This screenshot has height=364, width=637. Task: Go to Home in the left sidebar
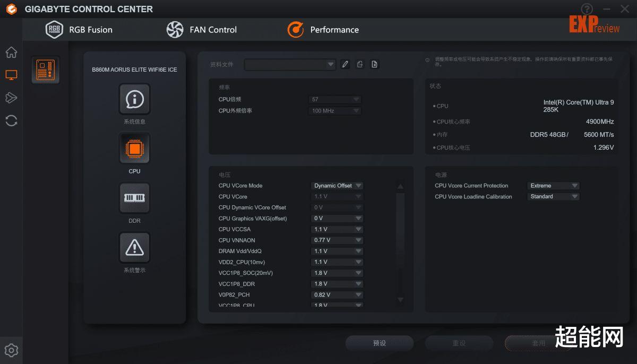pyautogui.click(x=11, y=53)
